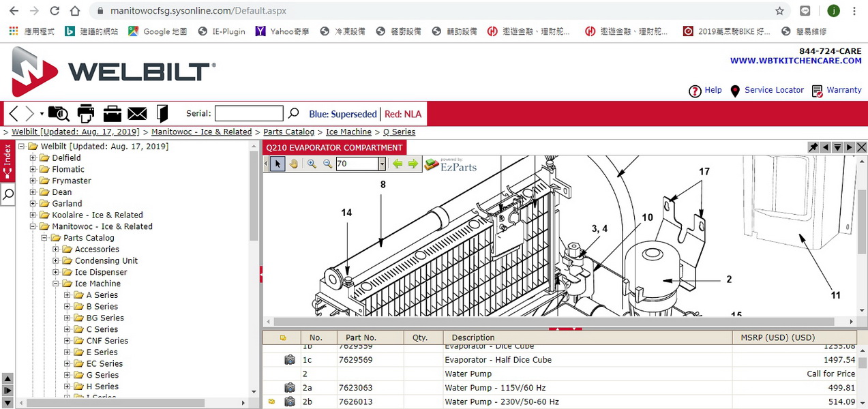Screen dimensions: 868x409
Task: Expand the Condensing Unit tree node
Action: point(56,260)
